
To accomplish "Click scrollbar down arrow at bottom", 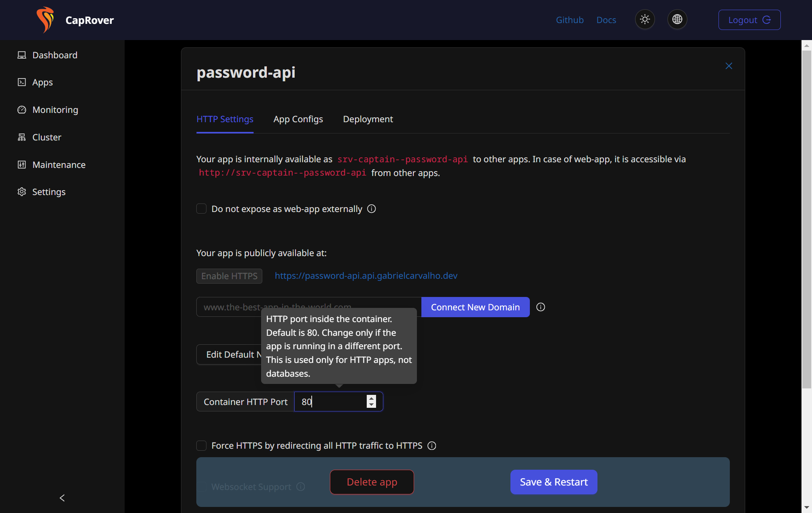I will [806, 507].
